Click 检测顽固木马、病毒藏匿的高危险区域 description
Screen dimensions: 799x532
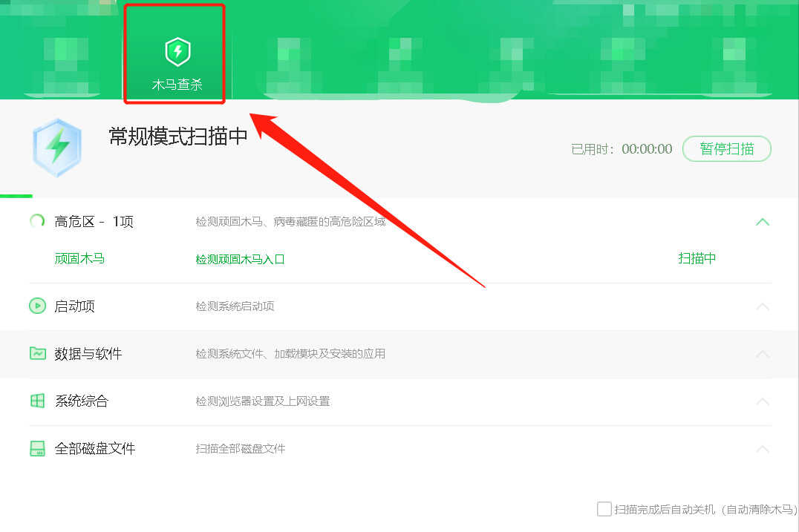pyautogui.click(x=291, y=221)
